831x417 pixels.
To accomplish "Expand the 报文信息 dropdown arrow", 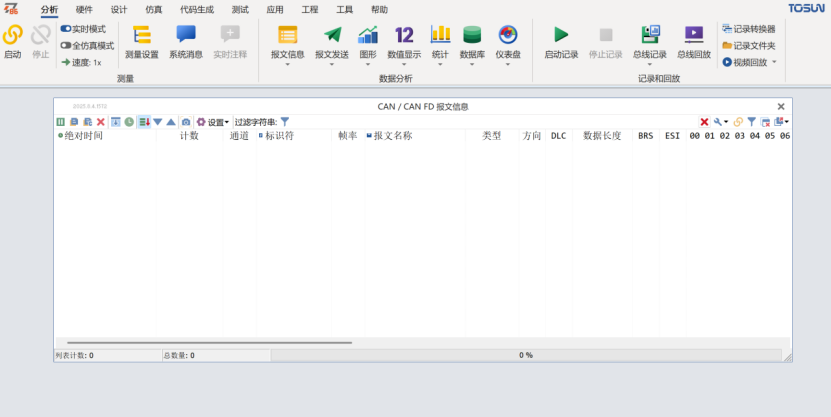I will tap(288, 65).
